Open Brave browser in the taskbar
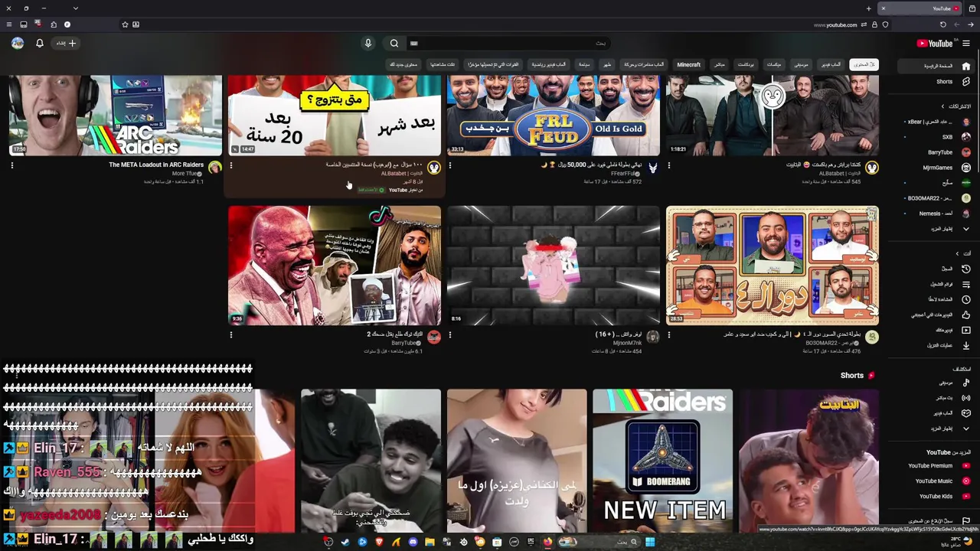 pyautogui.click(x=379, y=542)
